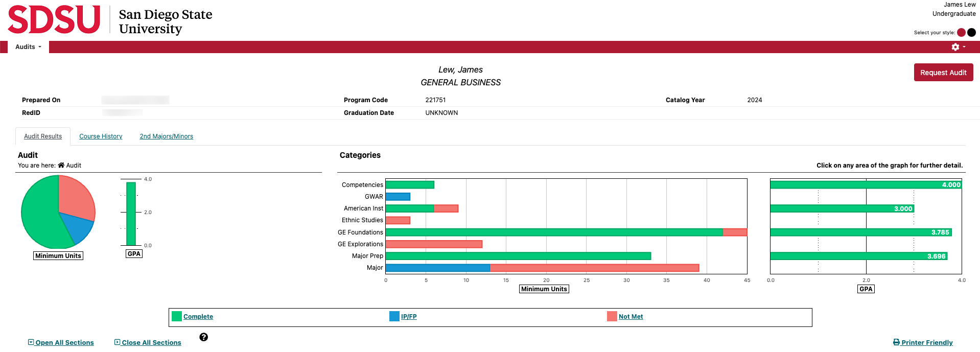Click GE Foundations green units bar
The height and width of the screenshot is (352, 980).
554,232
